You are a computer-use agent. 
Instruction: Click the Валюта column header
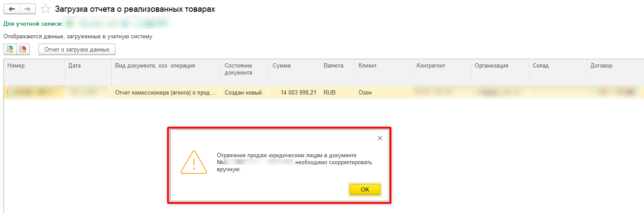pos(337,72)
